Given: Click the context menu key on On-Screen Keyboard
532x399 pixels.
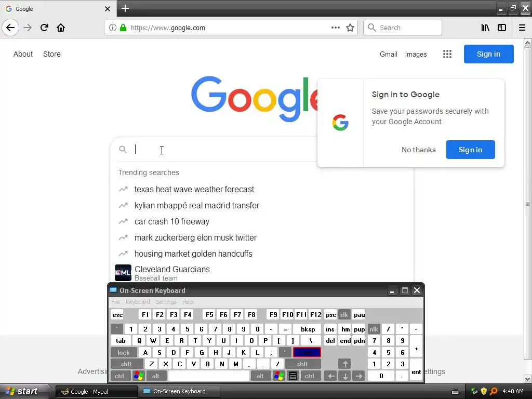Looking at the screenshot, I should [x=293, y=376].
